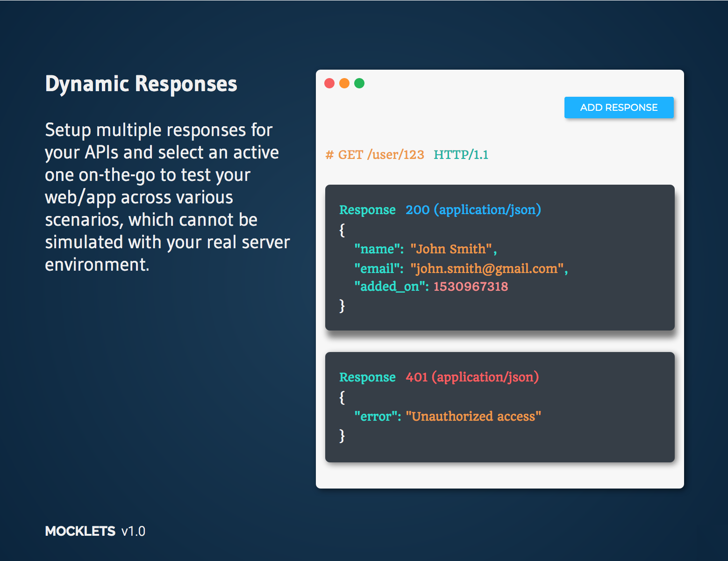The image size is (728, 561).
Task: Click the "Dynamic Responses" heading
Action: coord(141,85)
